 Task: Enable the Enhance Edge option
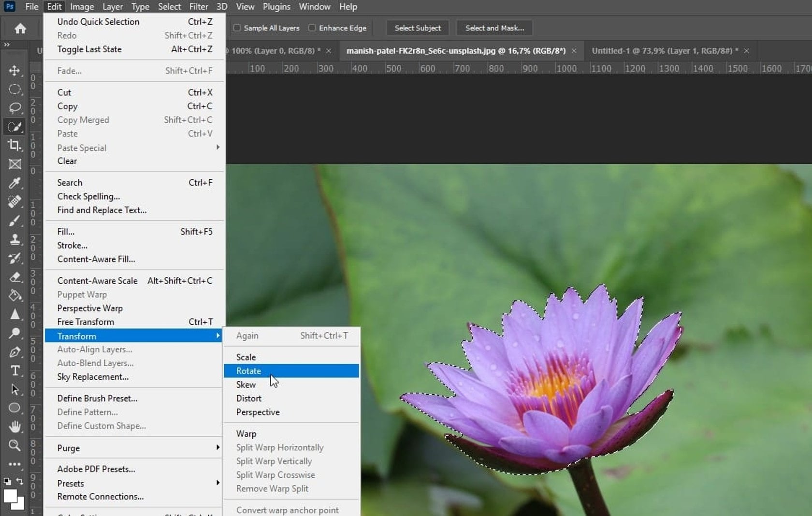tap(312, 28)
